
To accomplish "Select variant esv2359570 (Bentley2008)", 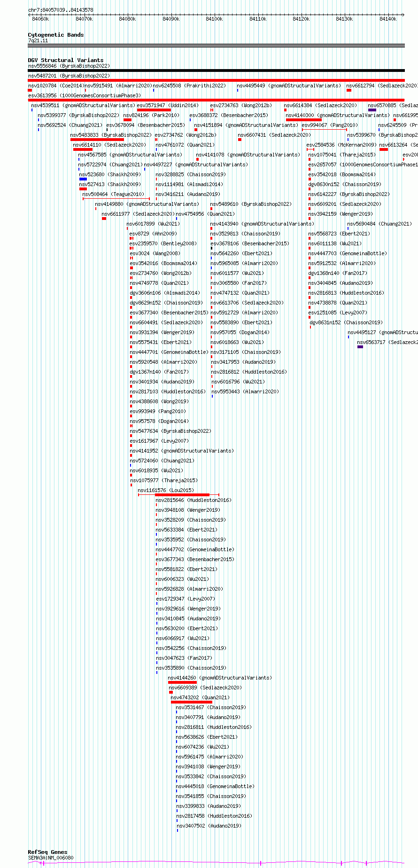I will [163, 244].
